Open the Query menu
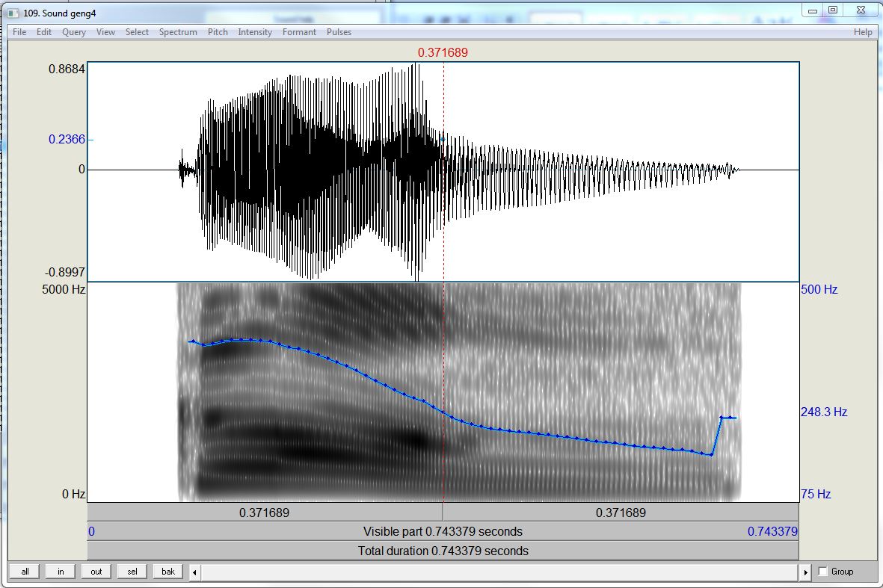Screen dimensions: 883x588 (74, 32)
